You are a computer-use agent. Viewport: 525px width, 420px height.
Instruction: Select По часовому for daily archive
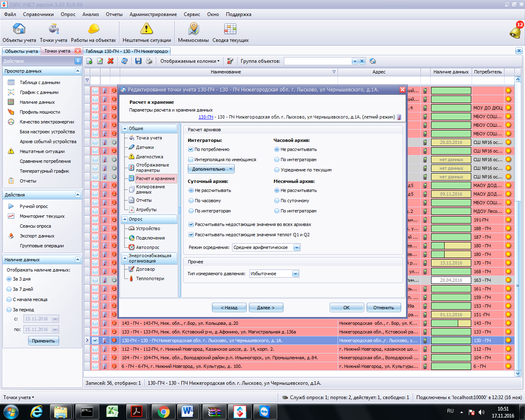pos(191,201)
